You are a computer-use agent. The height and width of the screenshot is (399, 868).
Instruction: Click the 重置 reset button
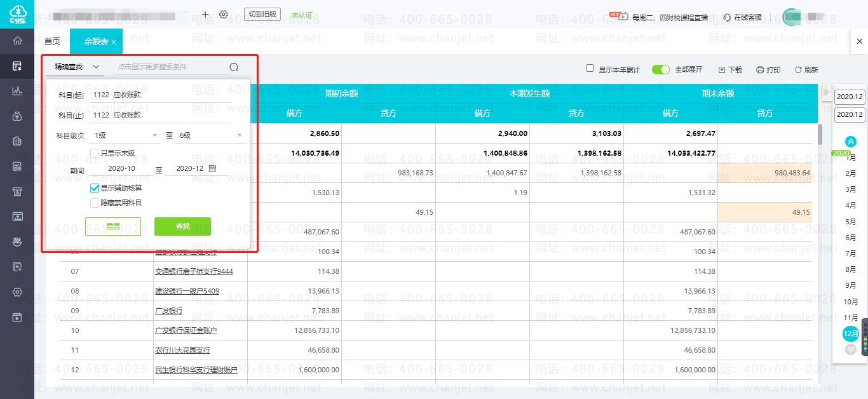tap(113, 226)
